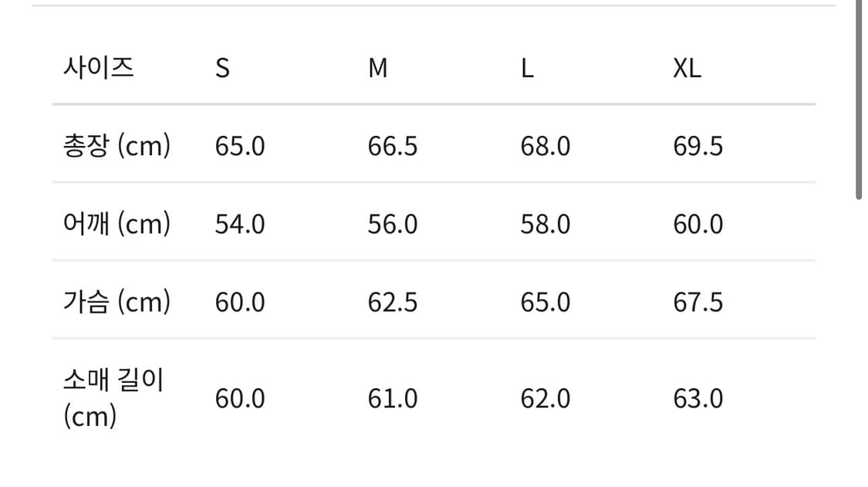Click the 어깨 (cm) row label
868x487 pixels.
tap(117, 224)
